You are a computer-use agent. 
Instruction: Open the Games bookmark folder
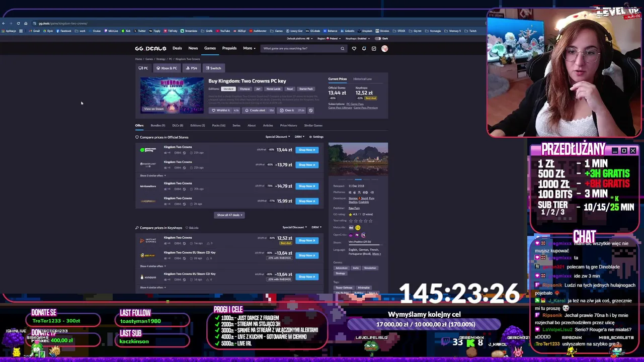pyautogui.click(x=277, y=31)
